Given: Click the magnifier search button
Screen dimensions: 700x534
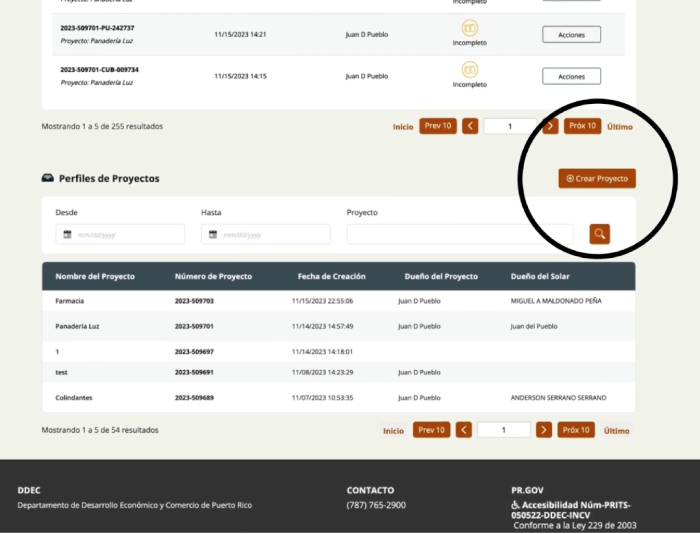Looking at the screenshot, I should (x=600, y=234).
